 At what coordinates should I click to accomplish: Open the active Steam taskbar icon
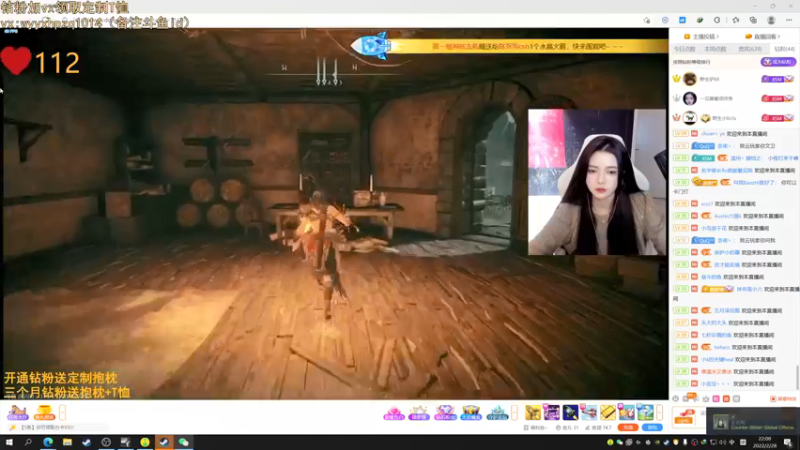coord(164,442)
